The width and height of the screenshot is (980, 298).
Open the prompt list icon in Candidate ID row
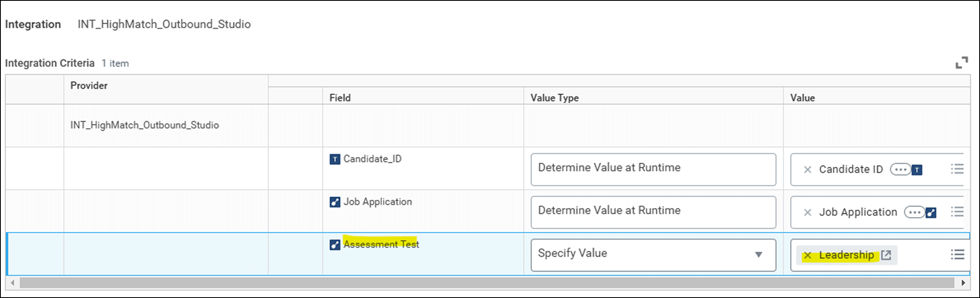click(957, 169)
